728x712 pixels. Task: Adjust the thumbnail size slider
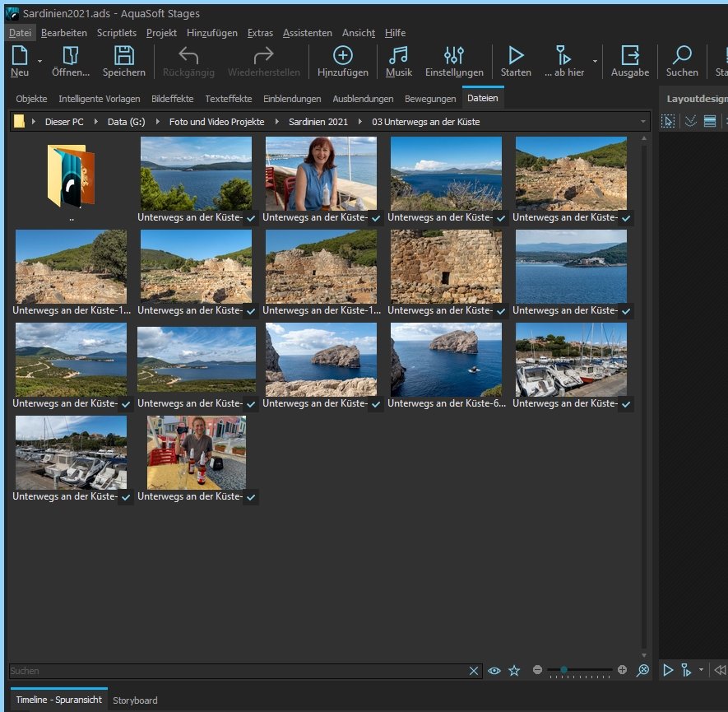(x=564, y=671)
